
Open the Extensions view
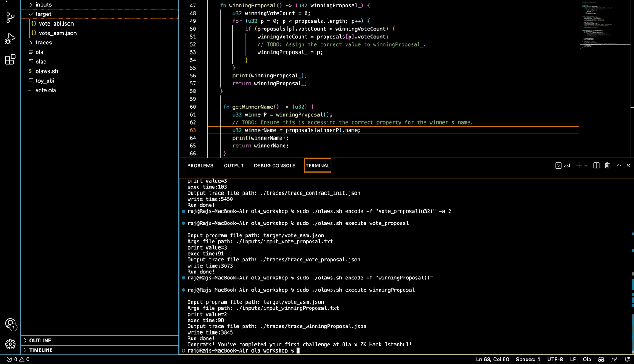pos(10,60)
